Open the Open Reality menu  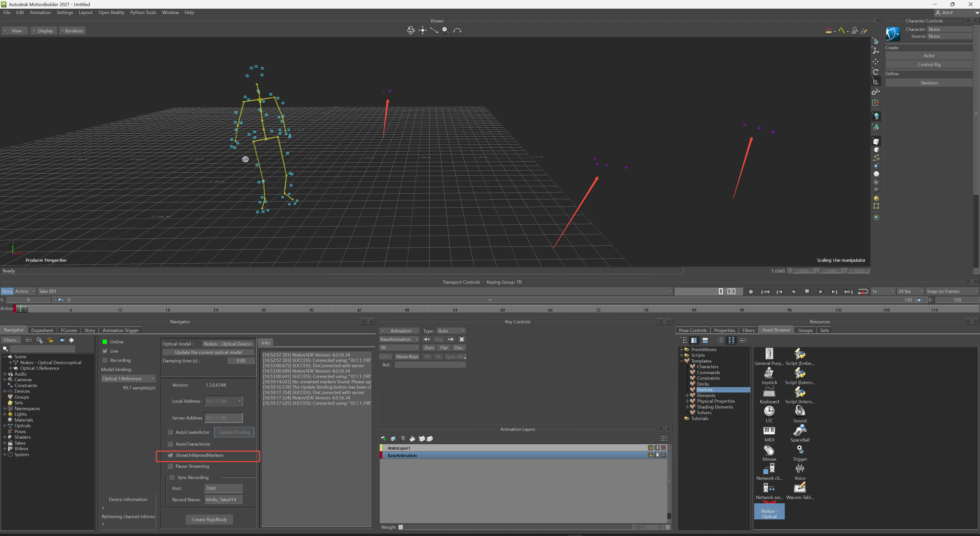[x=111, y=13]
